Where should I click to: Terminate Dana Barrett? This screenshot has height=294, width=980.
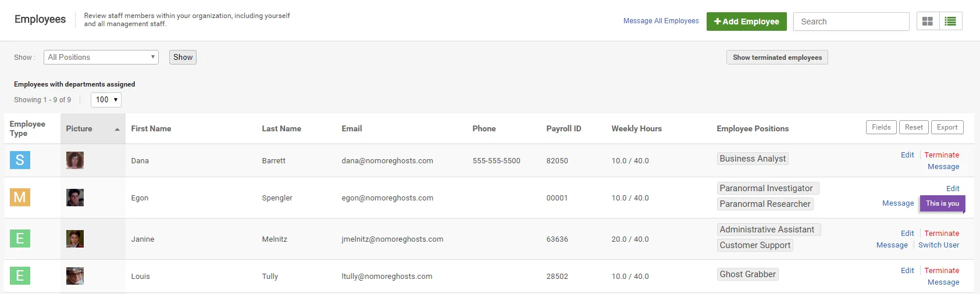click(942, 155)
